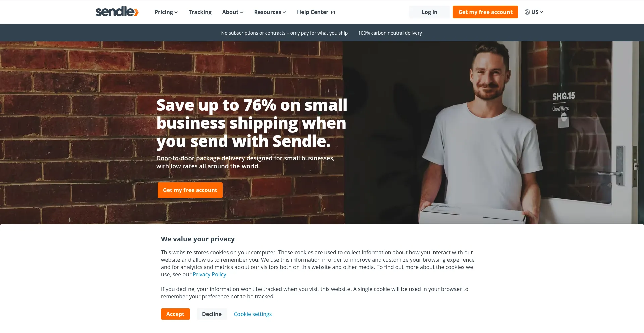The height and width of the screenshot is (333, 644).
Task: Open the Help Center link
Action: tap(316, 12)
